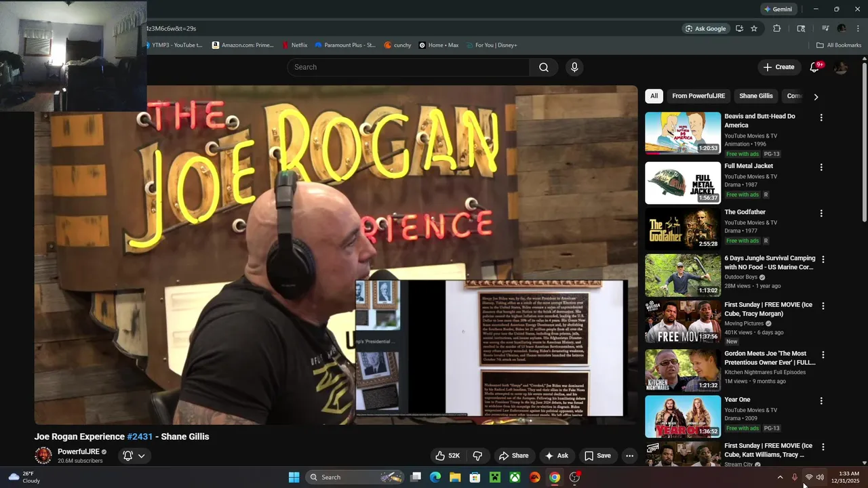Open YouTube notifications bell
868x488 pixels.
tap(815, 67)
